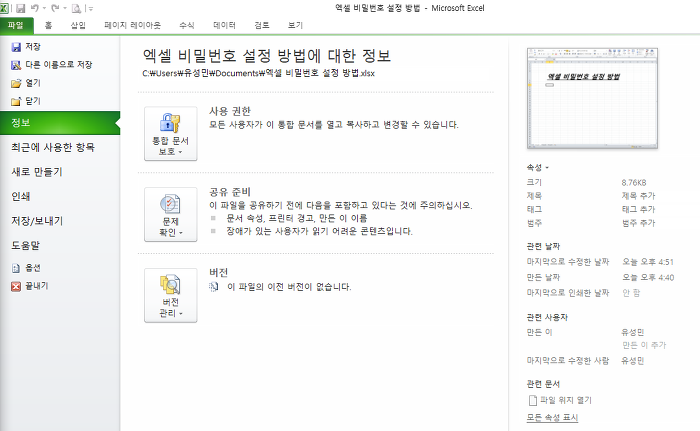Click 태그 추가 (Add a tag) field

click(638, 209)
